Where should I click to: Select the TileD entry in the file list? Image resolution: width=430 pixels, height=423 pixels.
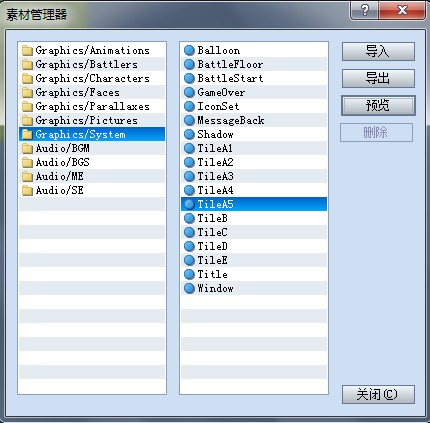tap(254, 246)
